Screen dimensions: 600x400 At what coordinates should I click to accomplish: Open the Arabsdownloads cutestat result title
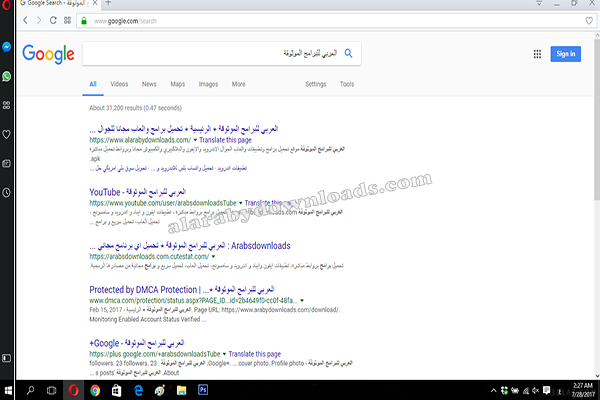coord(190,246)
